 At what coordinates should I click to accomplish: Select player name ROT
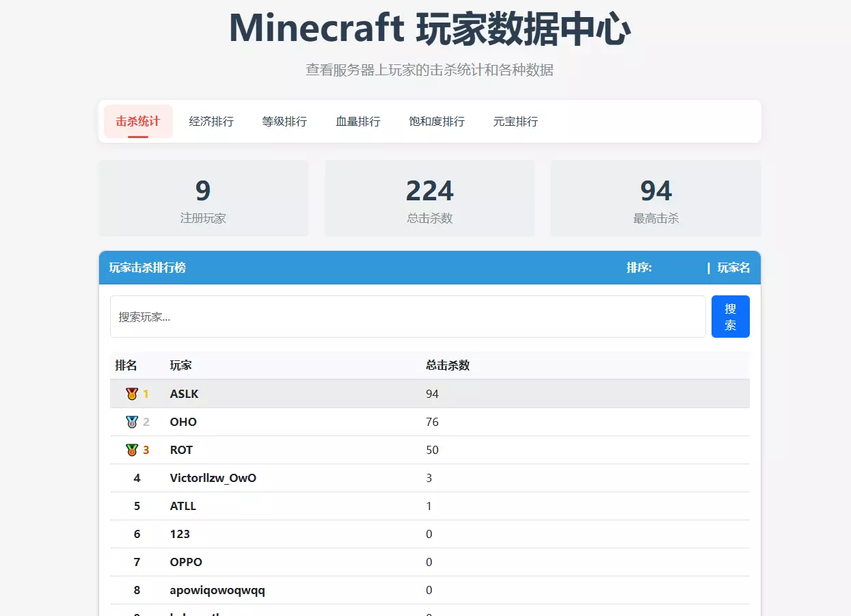tap(181, 451)
